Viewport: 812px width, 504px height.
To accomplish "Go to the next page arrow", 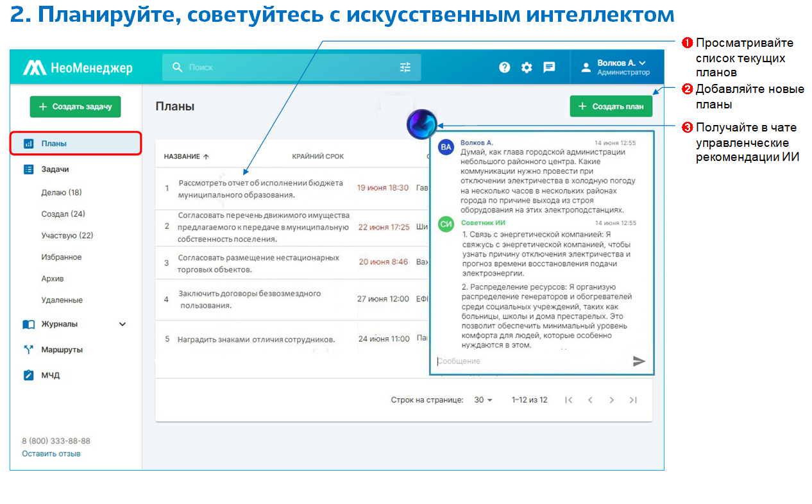I will (x=611, y=400).
